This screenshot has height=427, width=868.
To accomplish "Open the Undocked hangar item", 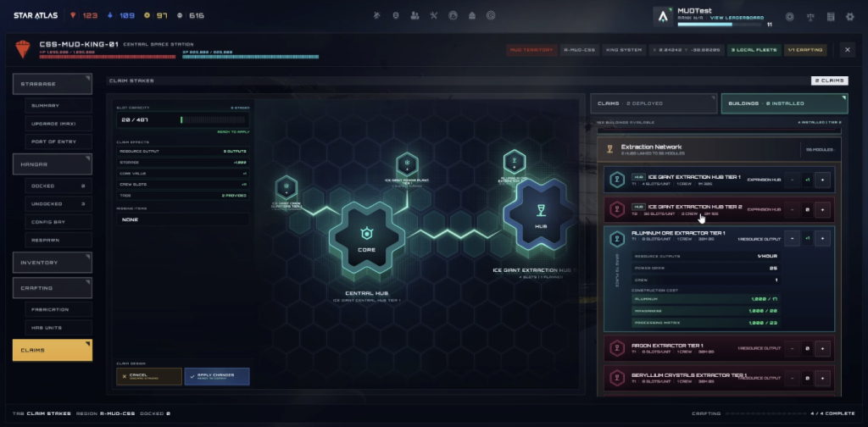I will [58, 204].
